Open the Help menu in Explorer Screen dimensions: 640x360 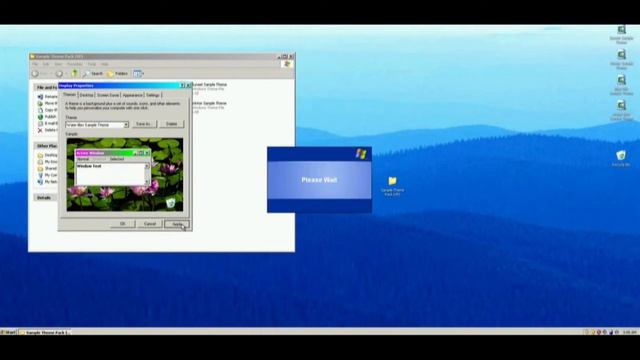[x=105, y=64]
